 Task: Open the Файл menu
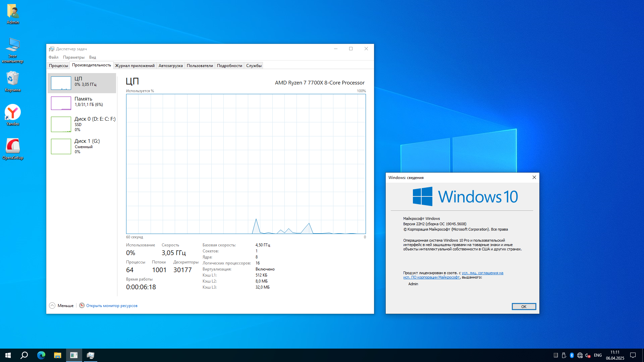click(53, 57)
